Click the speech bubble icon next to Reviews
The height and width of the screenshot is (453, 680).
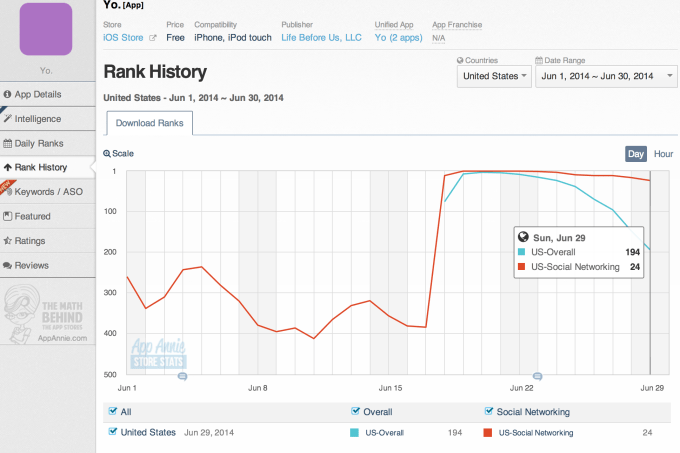[7, 265]
